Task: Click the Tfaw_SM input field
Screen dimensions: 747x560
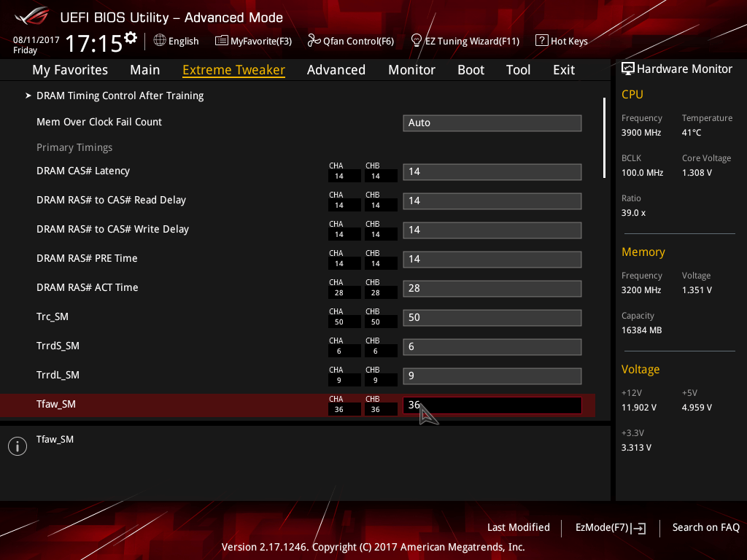Action: (492, 405)
